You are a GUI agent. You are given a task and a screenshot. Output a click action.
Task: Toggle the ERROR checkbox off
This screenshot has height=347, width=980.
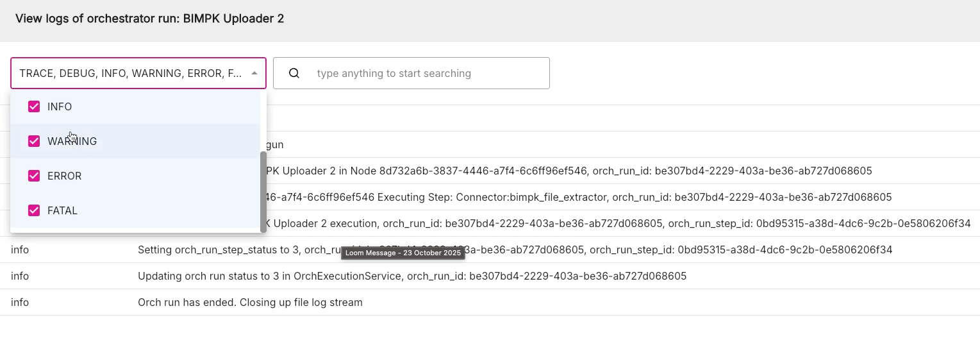pyautogui.click(x=34, y=176)
